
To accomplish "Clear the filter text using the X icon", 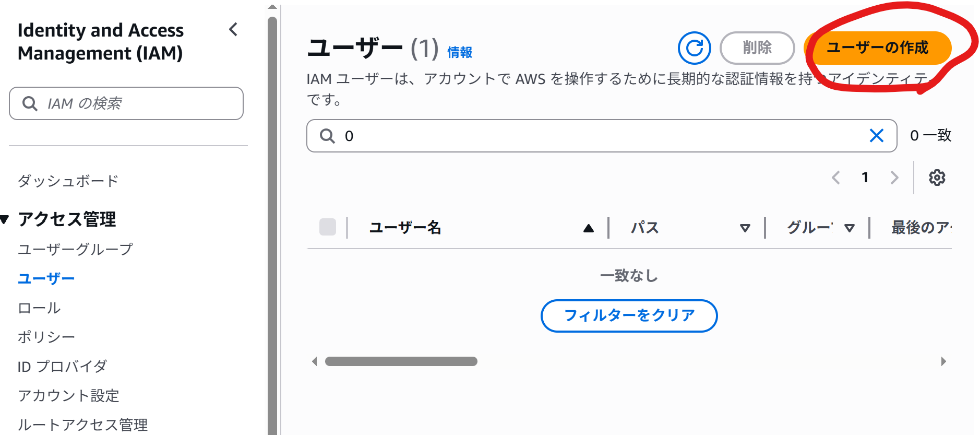I will 877,135.
